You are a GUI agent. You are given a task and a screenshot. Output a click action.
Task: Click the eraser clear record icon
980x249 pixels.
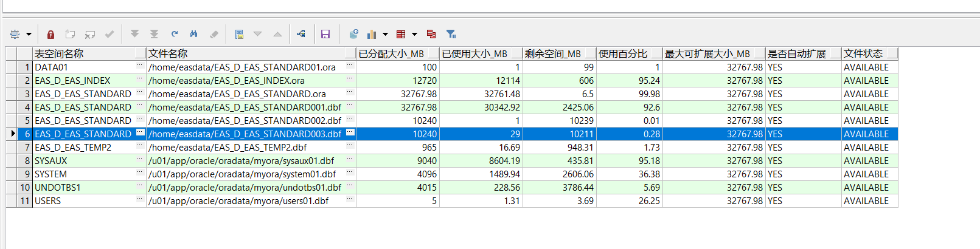214,35
